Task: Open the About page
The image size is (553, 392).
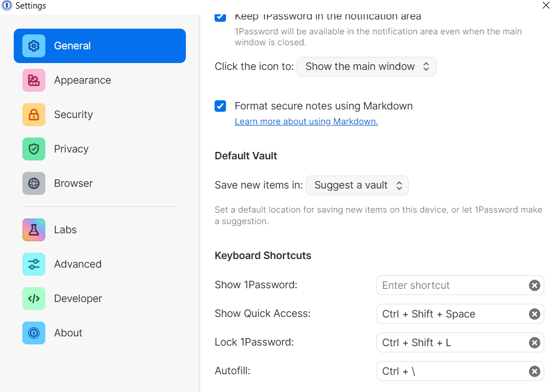Action: tap(68, 332)
